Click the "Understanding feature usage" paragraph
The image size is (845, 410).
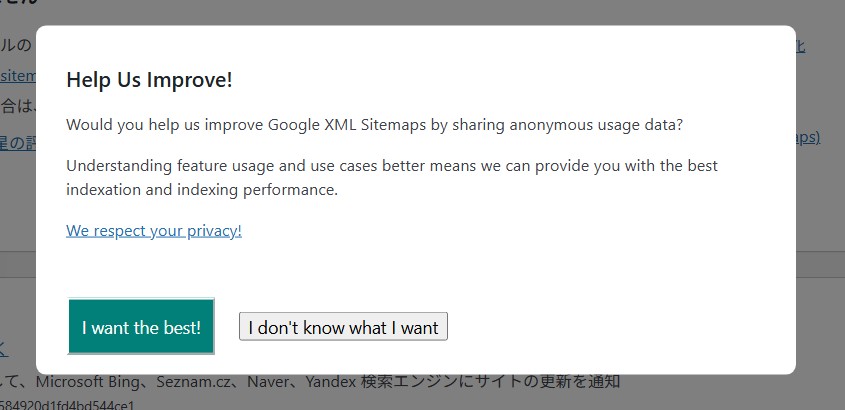click(392, 177)
